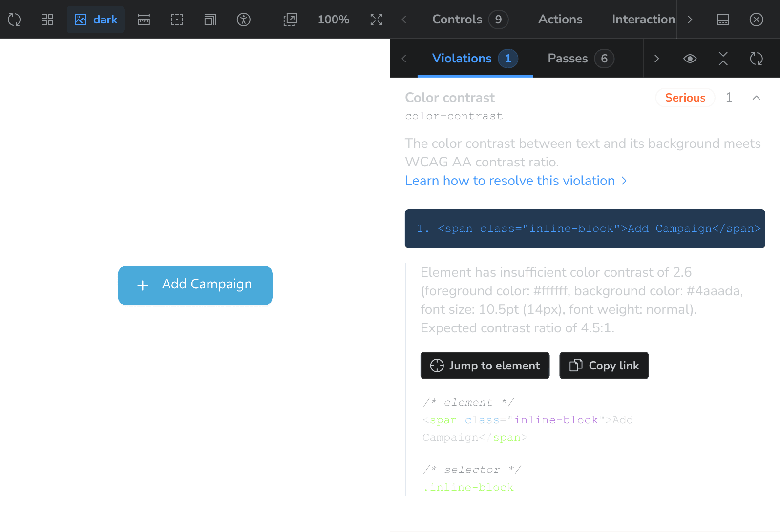Switch to the Controls tab

point(470,20)
